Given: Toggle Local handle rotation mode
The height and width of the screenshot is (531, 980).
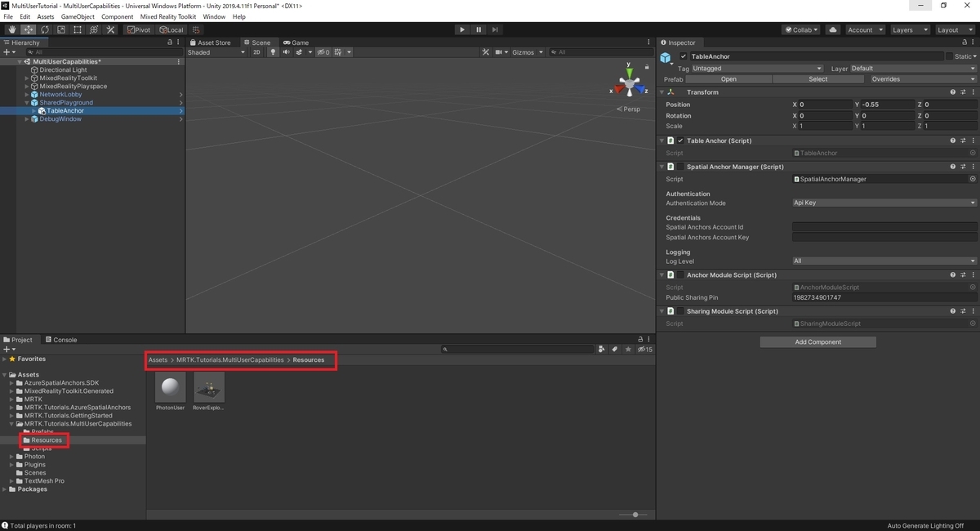Looking at the screenshot, I should (171, 29).
